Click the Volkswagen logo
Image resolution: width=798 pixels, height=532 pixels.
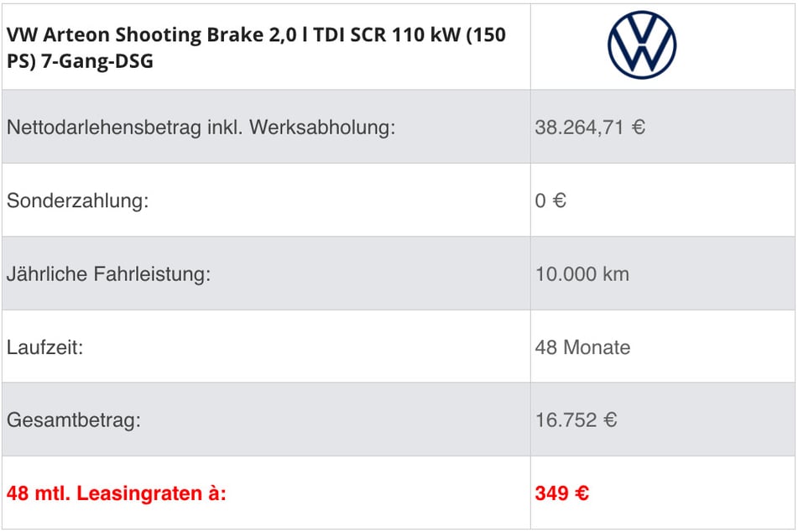(x=642, y=44)
